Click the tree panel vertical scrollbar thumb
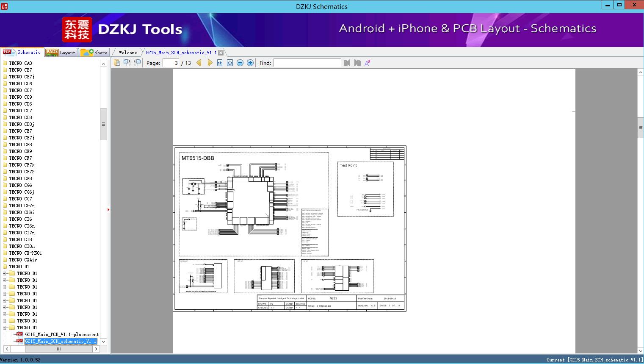Viewport: 644px width, 364px height. pyautogui.click(x=103, y=124)
